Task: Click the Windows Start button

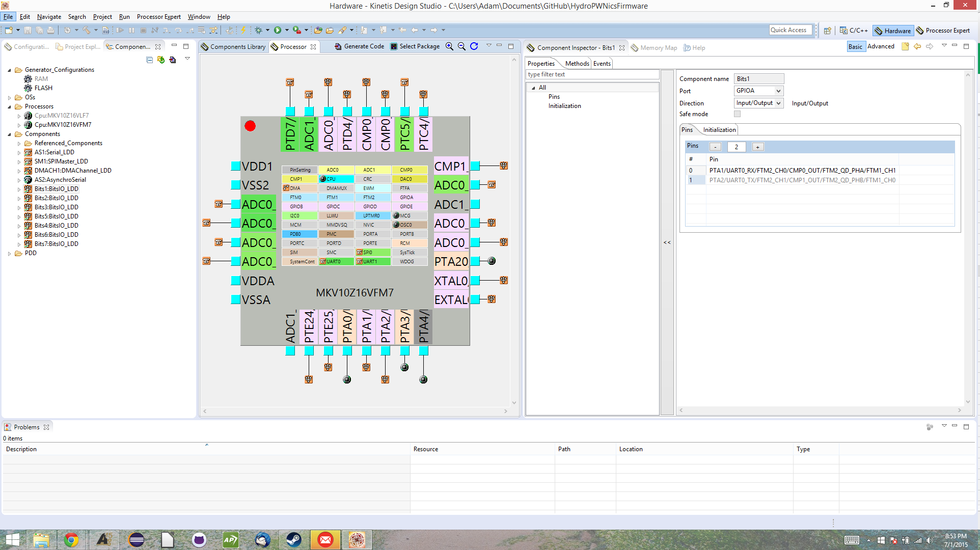Action: click(12, 539)
